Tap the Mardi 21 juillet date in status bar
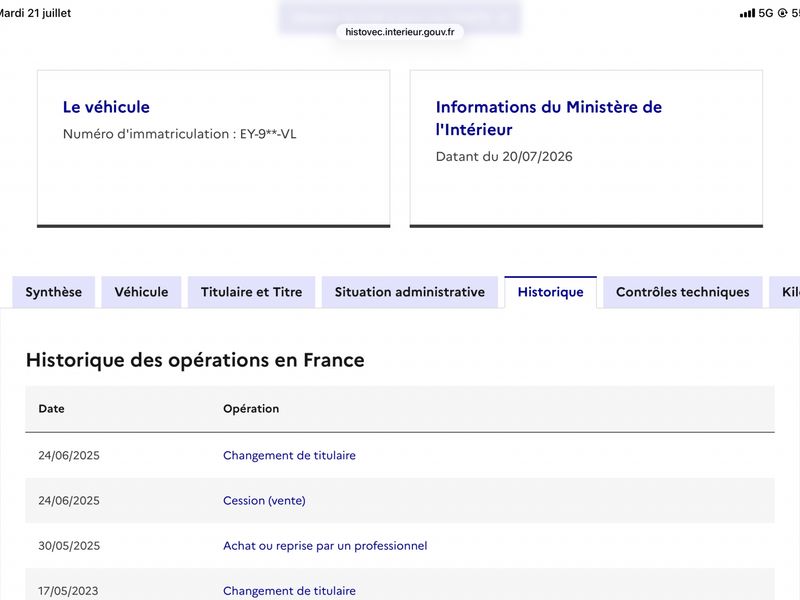Screen dimensions: 800x600 coord(35,13)
